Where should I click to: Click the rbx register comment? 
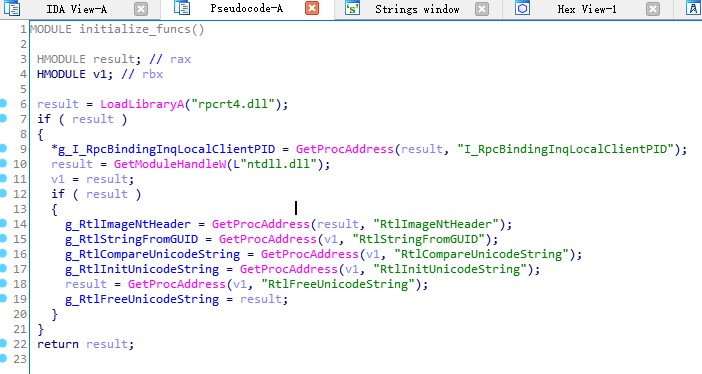152,74
